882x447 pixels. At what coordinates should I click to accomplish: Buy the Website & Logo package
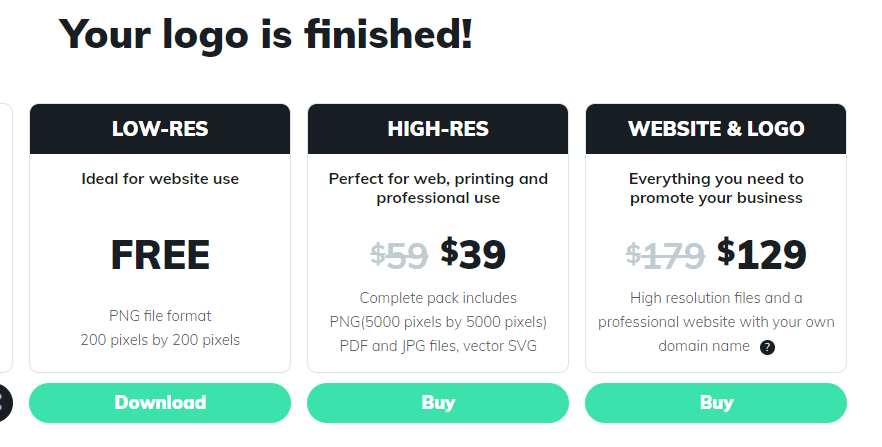click(716, 403)
